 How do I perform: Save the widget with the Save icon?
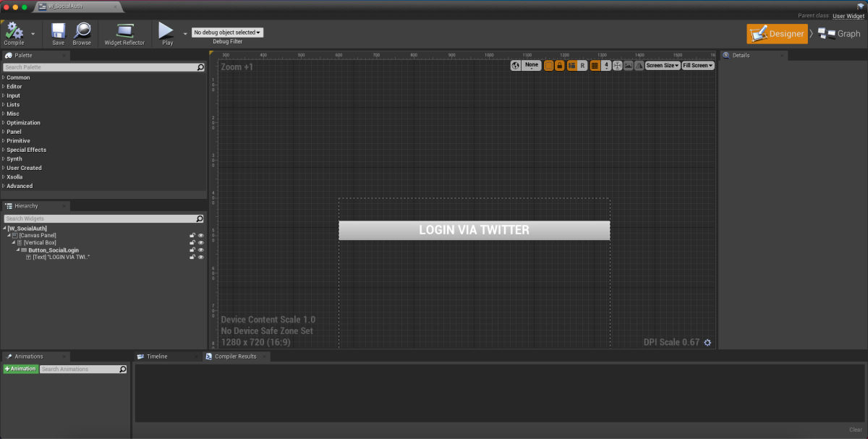[x=58, y=31]
